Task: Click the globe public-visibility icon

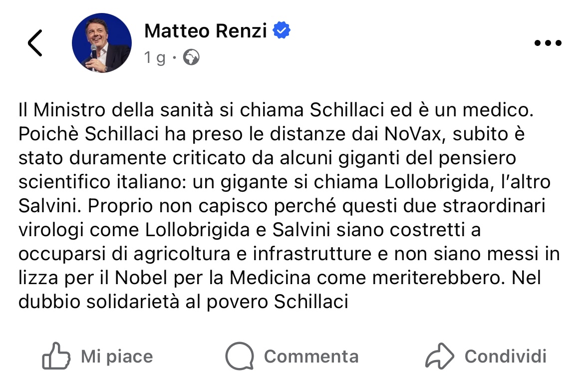Action: [x=191, y=58]
